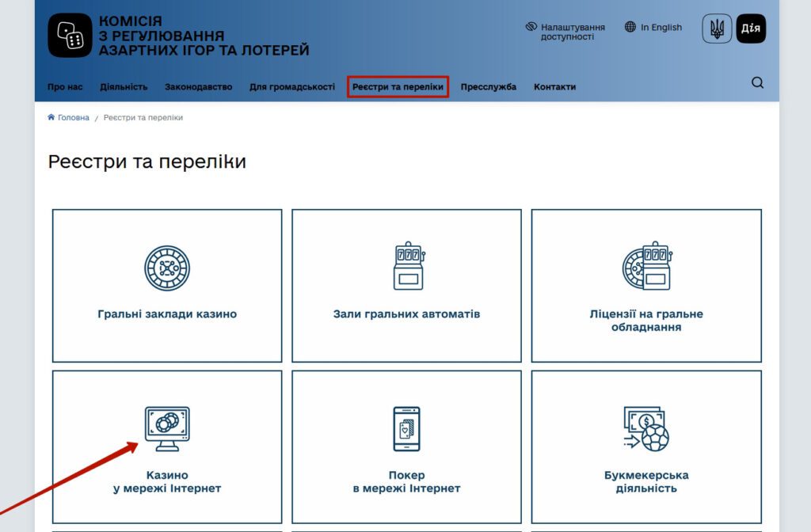
Task: Select the Реєстри та переліки menu item
Action: (398, 87)
